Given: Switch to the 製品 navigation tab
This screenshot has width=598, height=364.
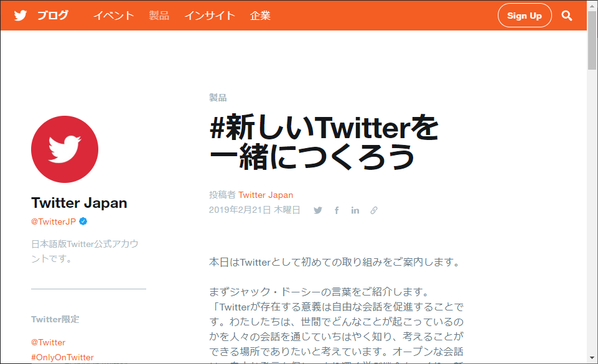Looking at the screenshot, I should point(159,16).
